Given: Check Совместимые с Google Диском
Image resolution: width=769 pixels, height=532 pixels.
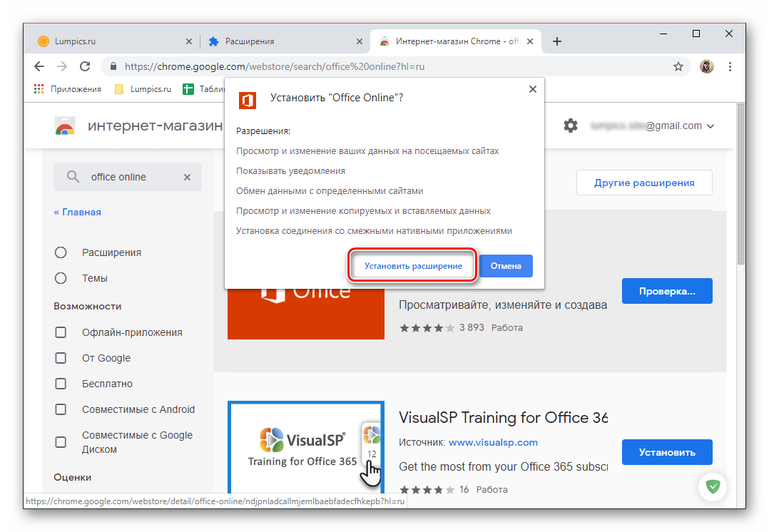Looking at the screenshot, I should coord(61,441).
